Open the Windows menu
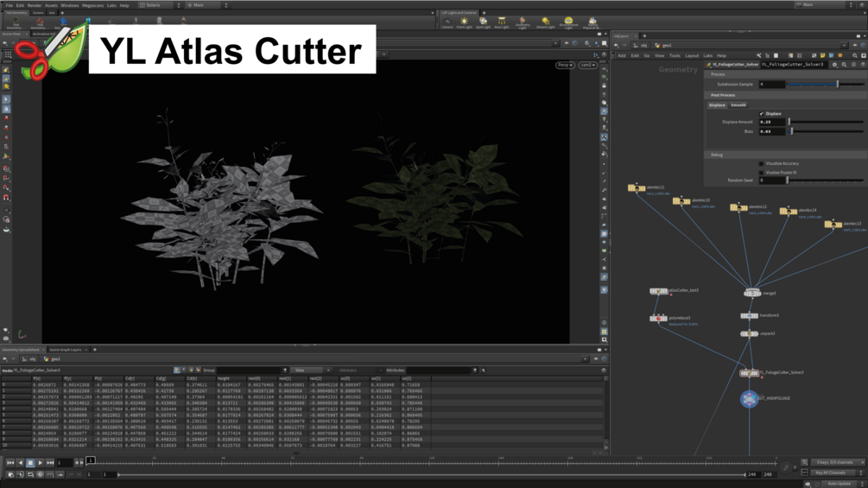Image resolution: width=868 pixels, height=488 pixels. (70, 5)
